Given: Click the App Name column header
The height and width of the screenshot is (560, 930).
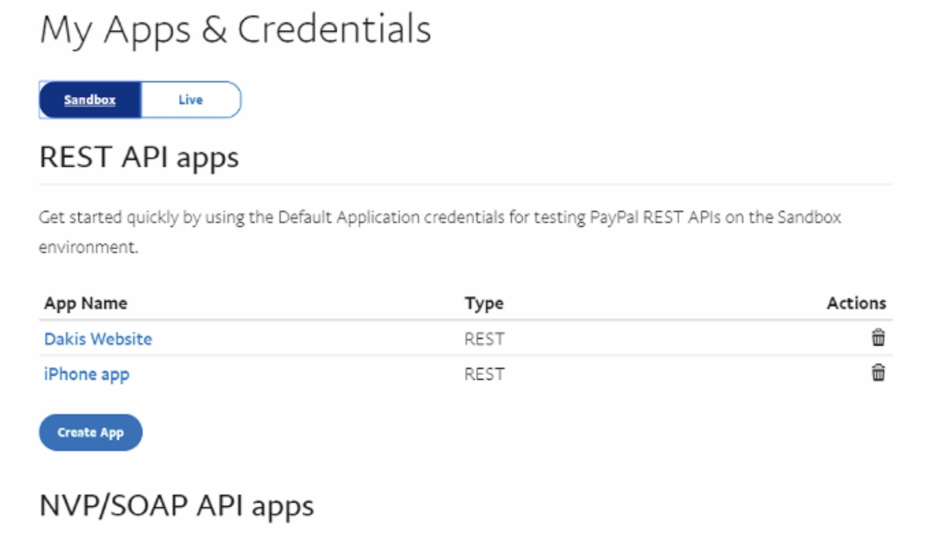Looking at the screenshot, I should click(x=86, y=303).
